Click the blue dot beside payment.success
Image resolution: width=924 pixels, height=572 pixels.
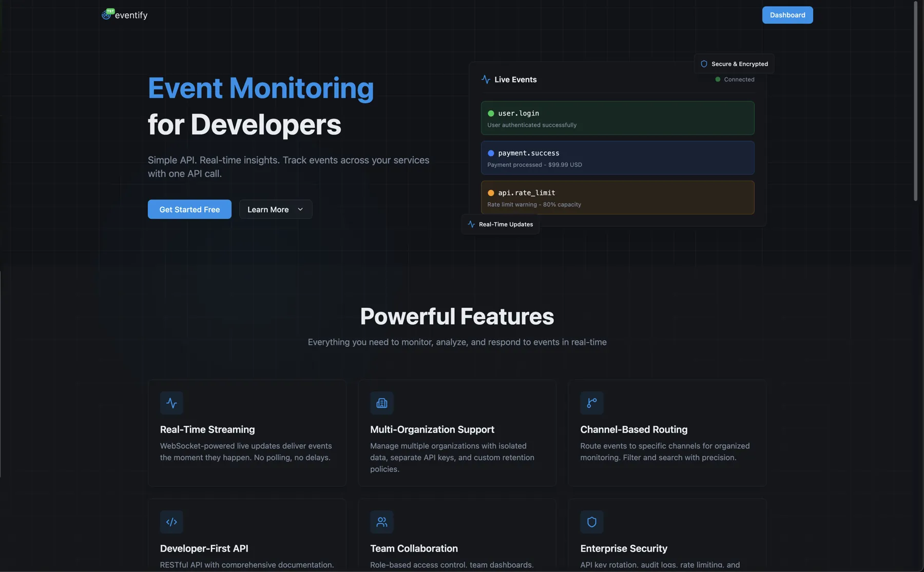click(491, 153)
